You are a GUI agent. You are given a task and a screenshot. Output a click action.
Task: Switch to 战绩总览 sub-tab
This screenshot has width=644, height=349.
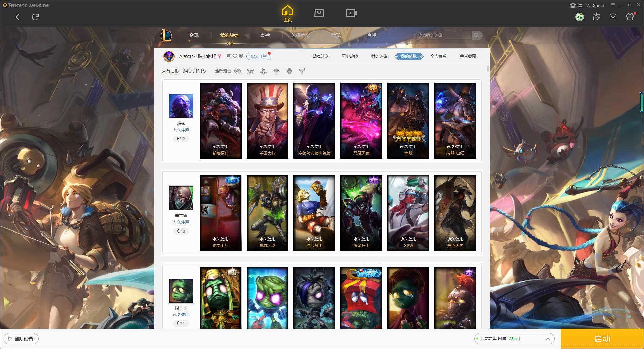320,56
